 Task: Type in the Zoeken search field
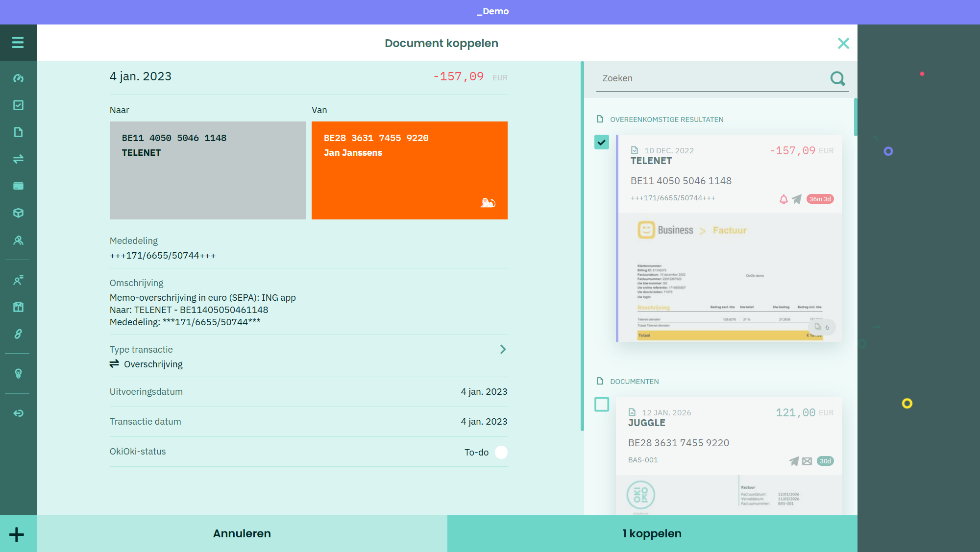coord(710,78)
